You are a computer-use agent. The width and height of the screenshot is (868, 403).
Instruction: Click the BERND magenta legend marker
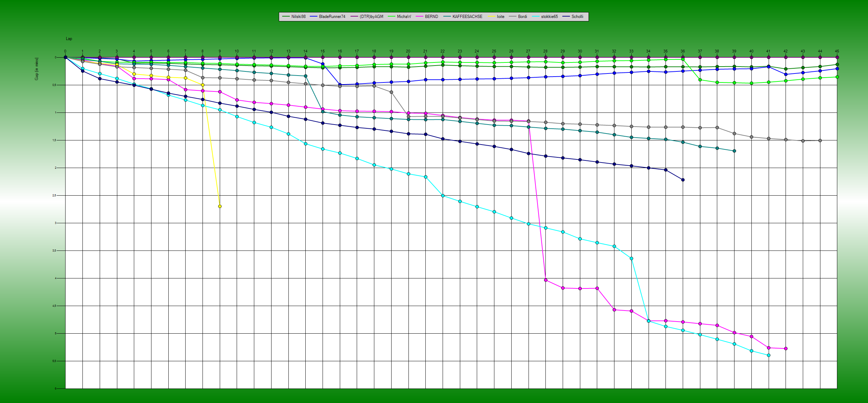pos(419,16)
